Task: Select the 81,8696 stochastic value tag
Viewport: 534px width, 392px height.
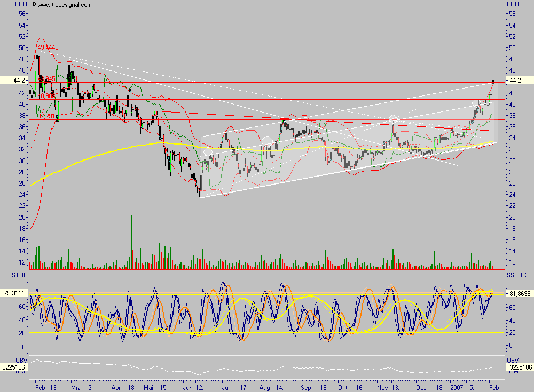Action: pos(520,293)
